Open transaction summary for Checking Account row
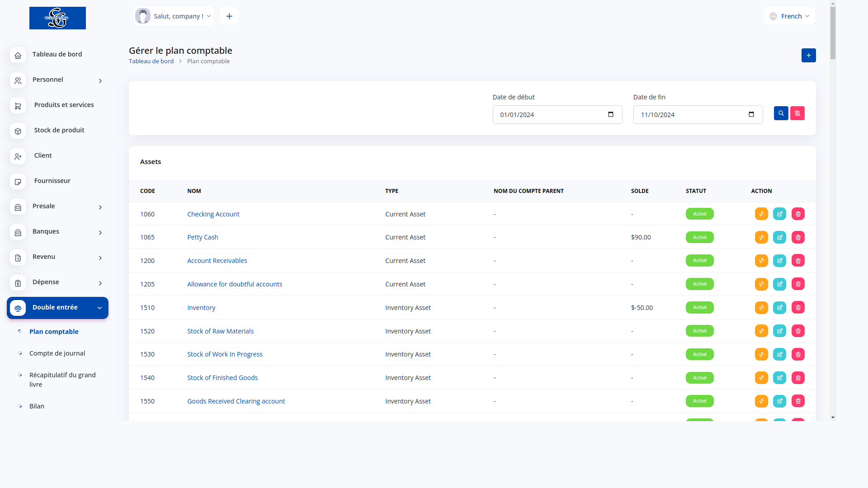Screen dimensions: 868x488 click(761, 214)
